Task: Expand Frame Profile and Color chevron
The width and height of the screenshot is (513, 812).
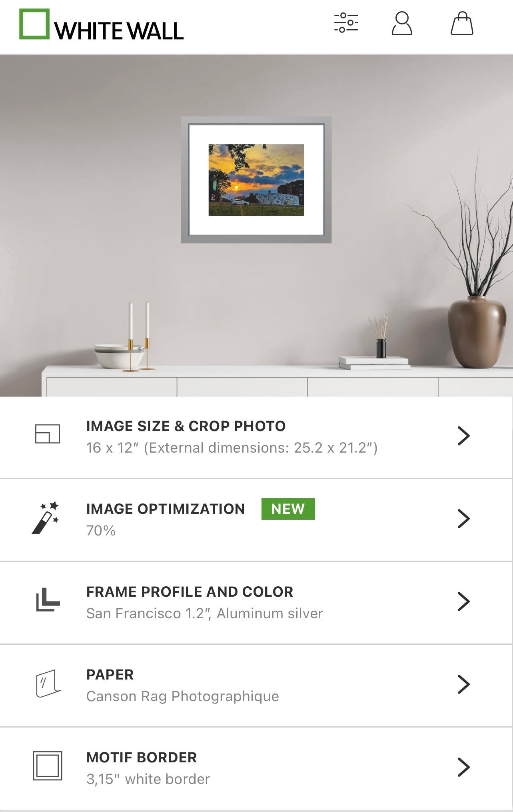Action: (x=463, y=601)
